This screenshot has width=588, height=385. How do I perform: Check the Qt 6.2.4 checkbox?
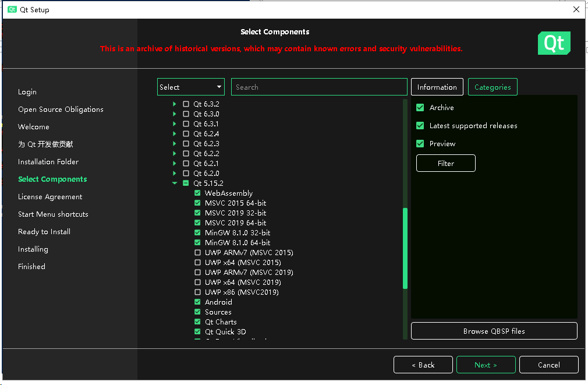click(x=186, y=133)
